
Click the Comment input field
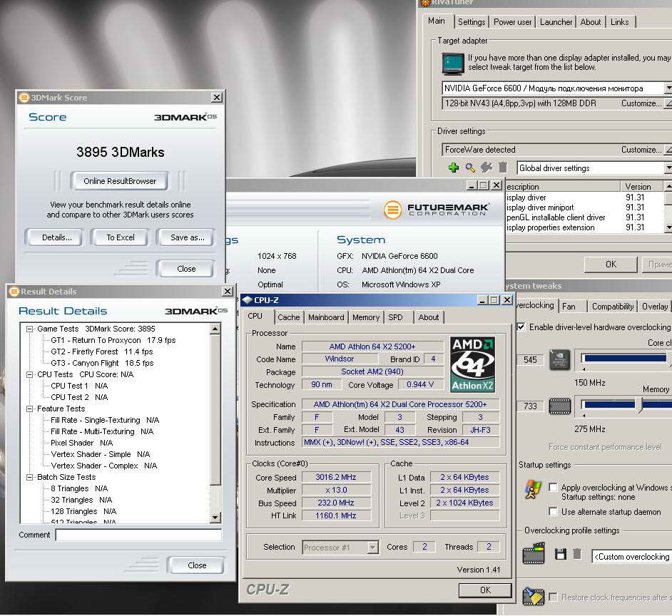click(x=138, y=535)
